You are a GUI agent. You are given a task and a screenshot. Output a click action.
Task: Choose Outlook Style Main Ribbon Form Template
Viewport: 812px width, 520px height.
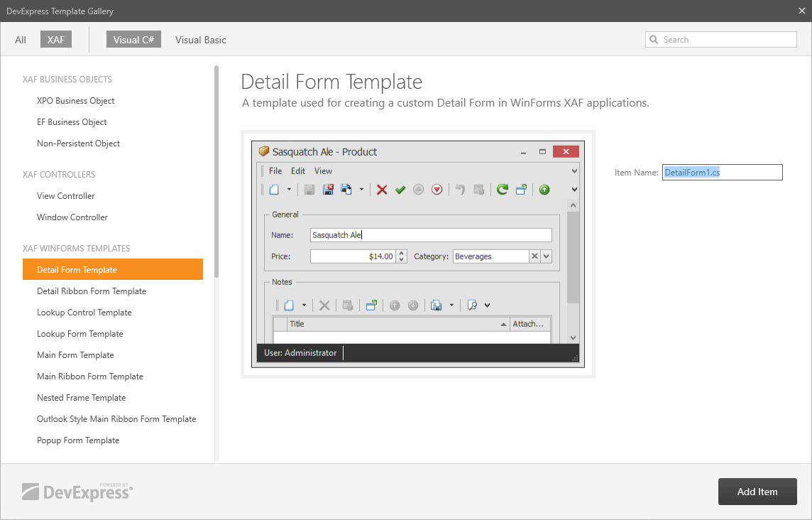[116, 419]
